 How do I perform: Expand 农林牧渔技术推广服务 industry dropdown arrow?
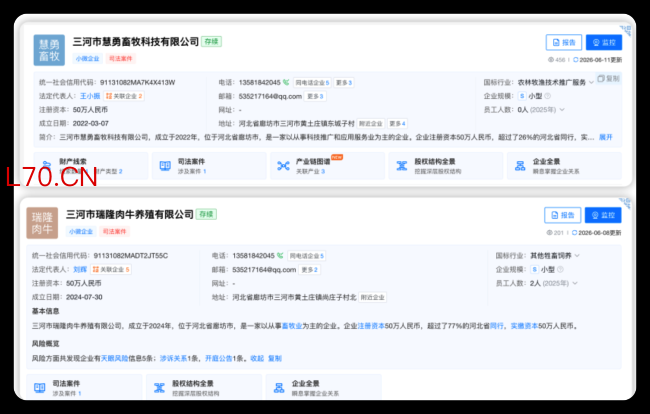click(x=591, y=82)
